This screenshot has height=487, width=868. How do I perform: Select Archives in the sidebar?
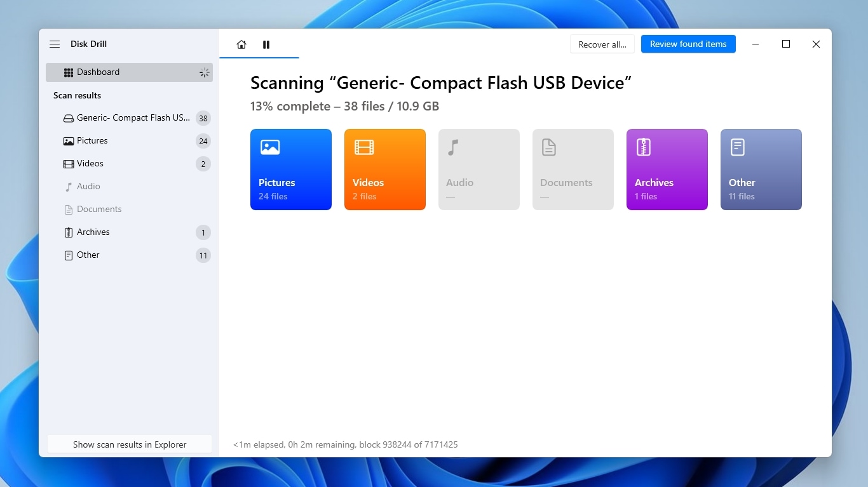(129, 232)
